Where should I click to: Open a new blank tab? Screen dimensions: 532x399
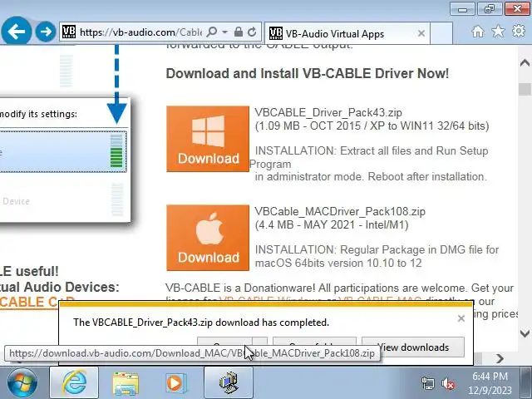[441, 33]
